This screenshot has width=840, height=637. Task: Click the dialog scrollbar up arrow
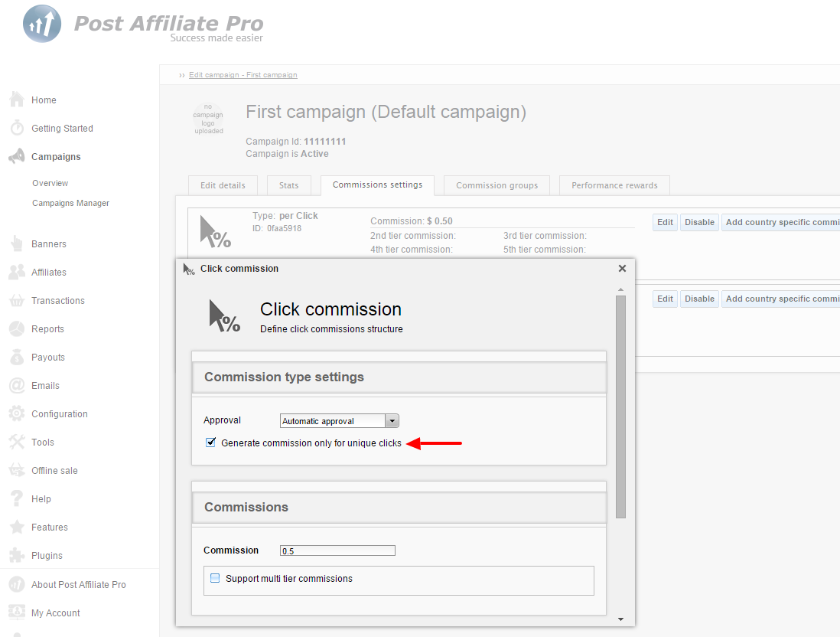click(621, 289)
